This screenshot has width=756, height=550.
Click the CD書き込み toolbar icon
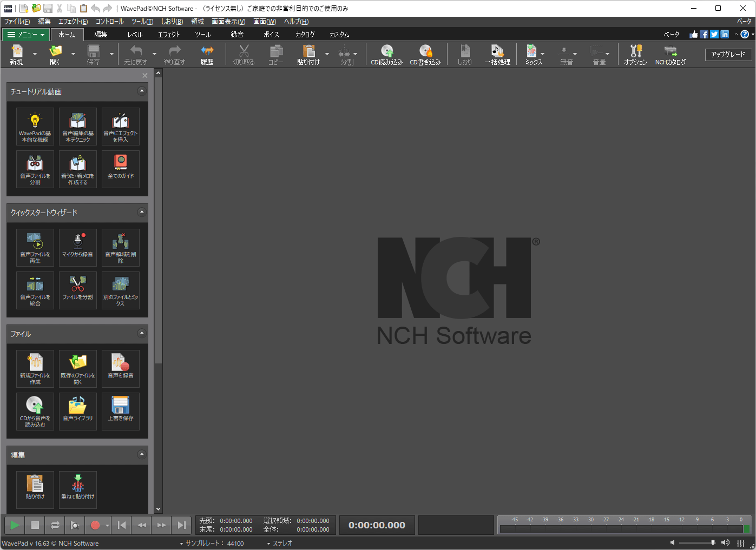tap(425, 55)
